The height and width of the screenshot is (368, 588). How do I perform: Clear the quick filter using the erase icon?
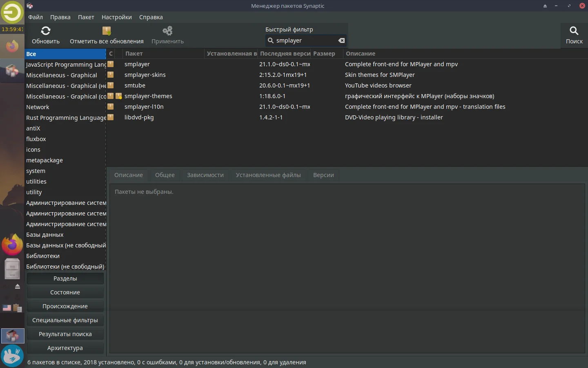341,40
